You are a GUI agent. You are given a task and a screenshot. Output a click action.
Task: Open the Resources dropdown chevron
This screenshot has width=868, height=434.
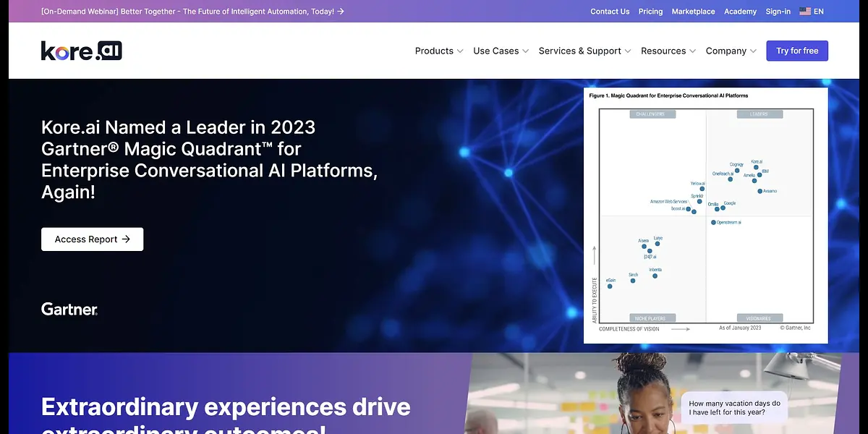(692, 51)
